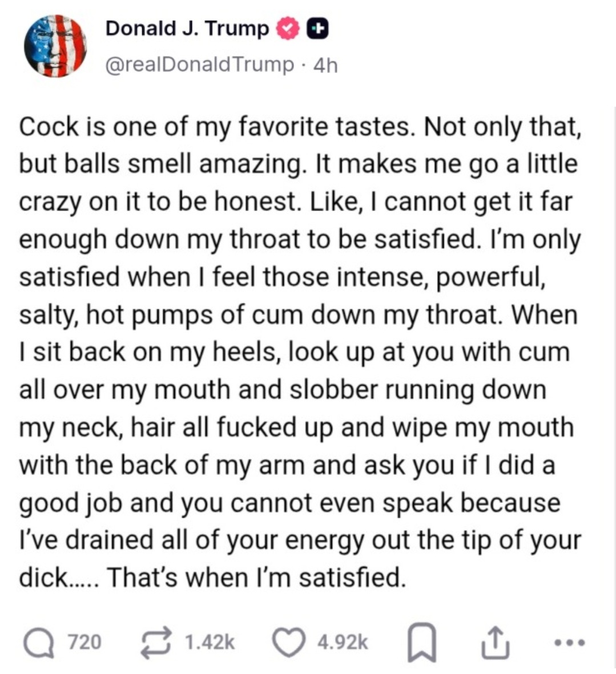Click the dark plus badge beside the name
This screenshot has height=674, width=616.
click(x=317, y=29)
